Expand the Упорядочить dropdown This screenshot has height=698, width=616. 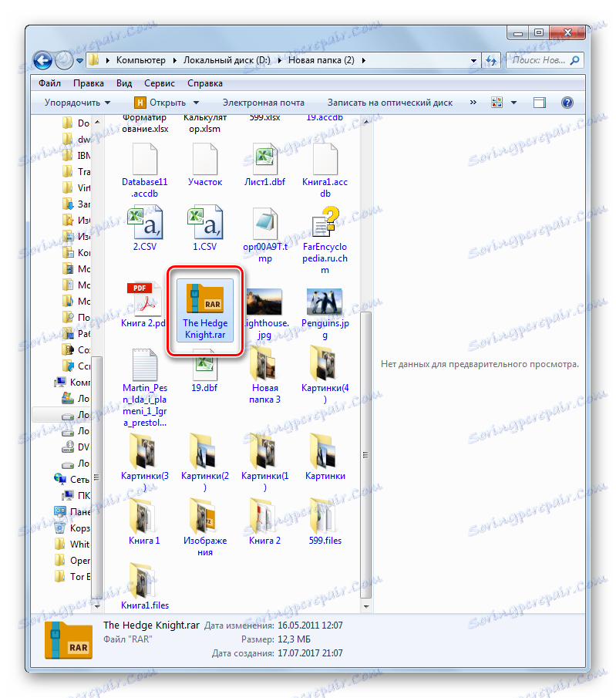pos(77,103)
